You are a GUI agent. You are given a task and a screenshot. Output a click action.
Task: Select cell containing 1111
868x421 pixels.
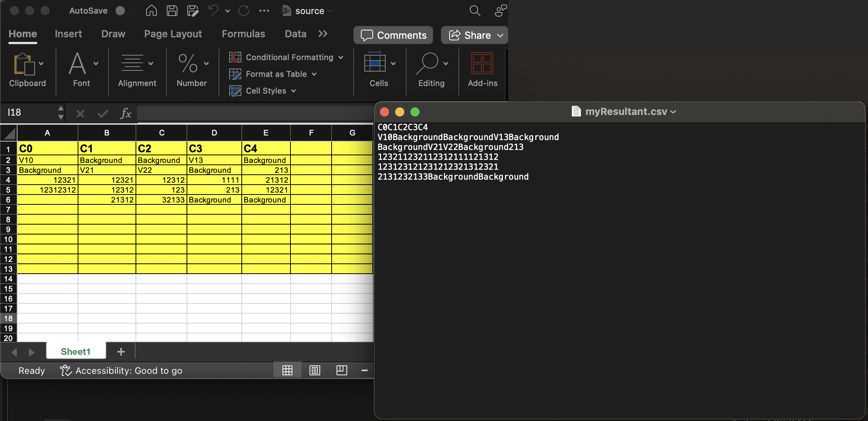point(214,180)
